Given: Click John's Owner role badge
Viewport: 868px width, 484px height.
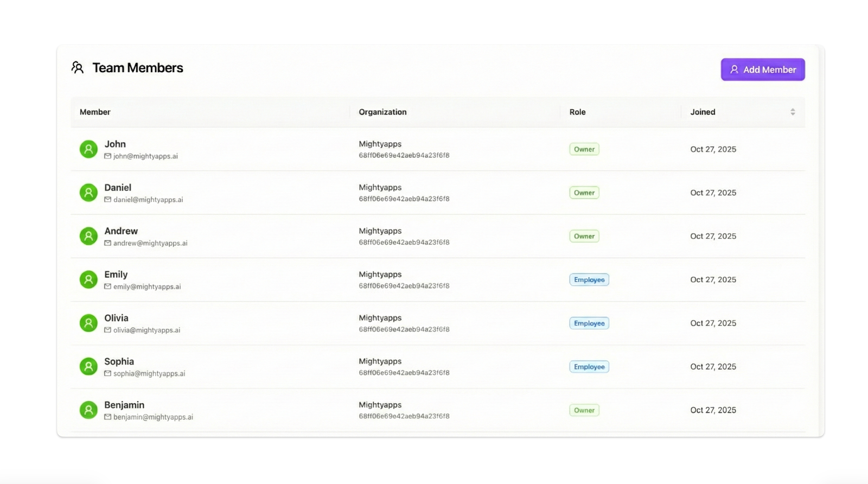Looking at the screenshot, I should tap(584, 149).
